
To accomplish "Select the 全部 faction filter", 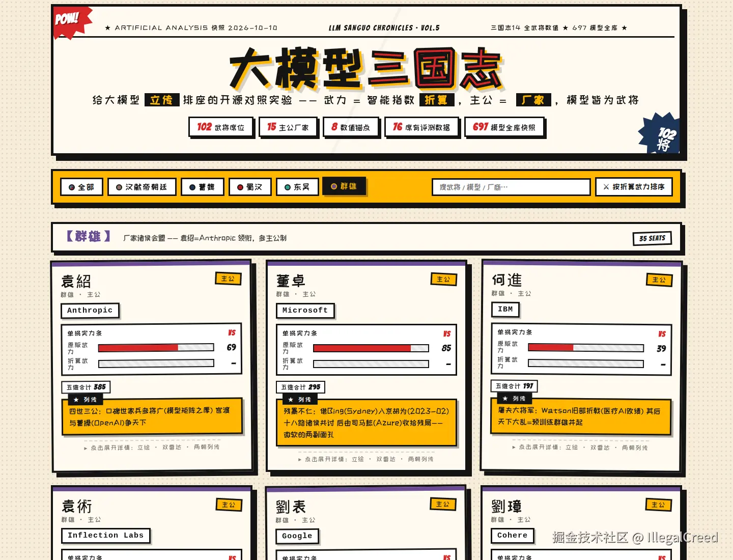I will coord(81,187).
